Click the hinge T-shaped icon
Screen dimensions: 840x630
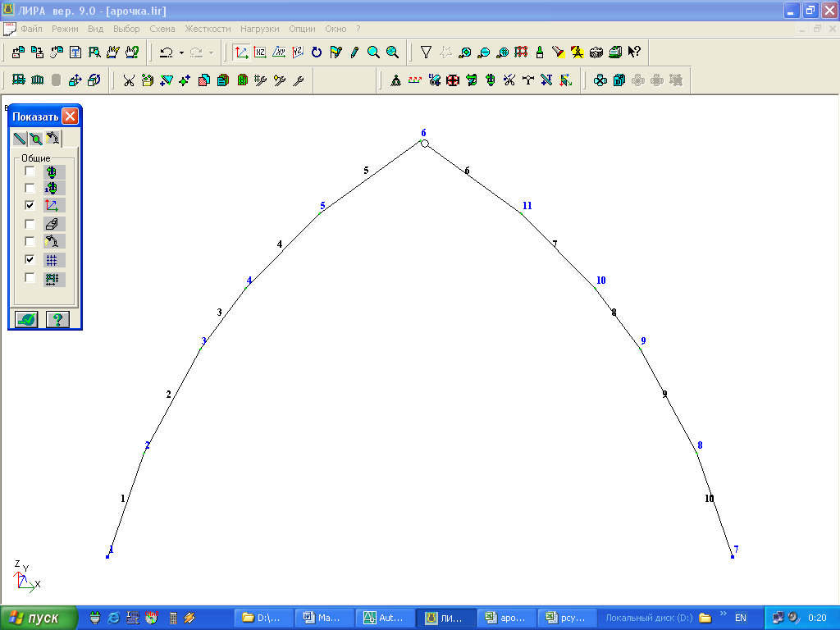point(528,80)
